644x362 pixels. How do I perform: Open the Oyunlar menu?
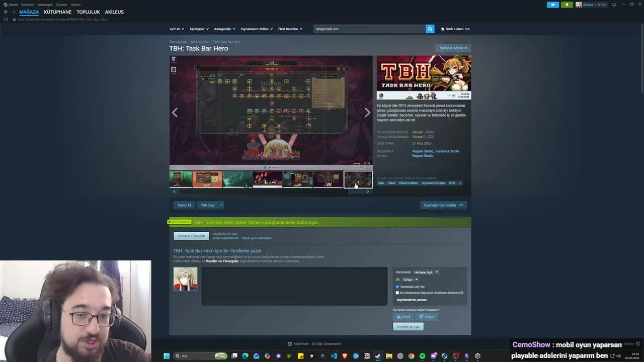click(x=62, y=5)
